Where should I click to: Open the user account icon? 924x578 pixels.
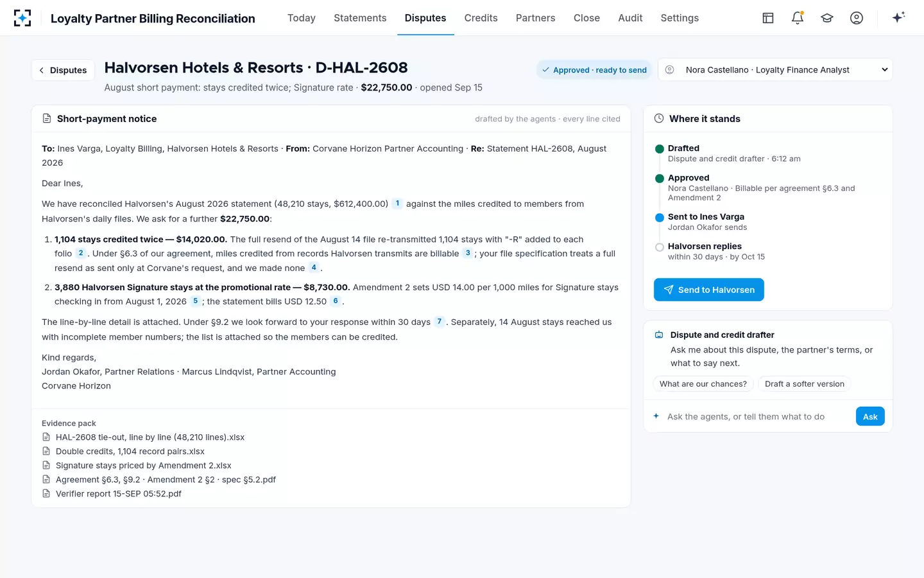pos(857,18)
